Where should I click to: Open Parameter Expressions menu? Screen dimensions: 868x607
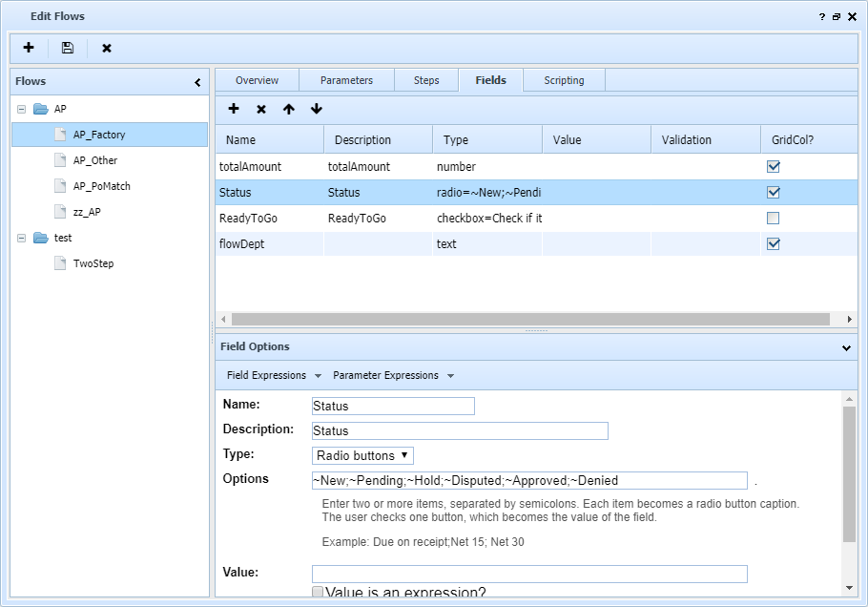[x=393, y=375]
